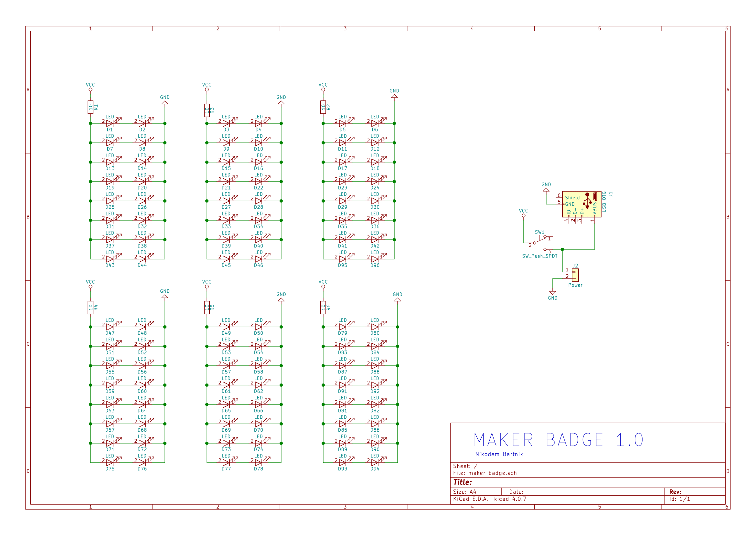This screenshot has height=535, width=756.
Task: Select resistor R4 symbol
Action: pos(90,308)
